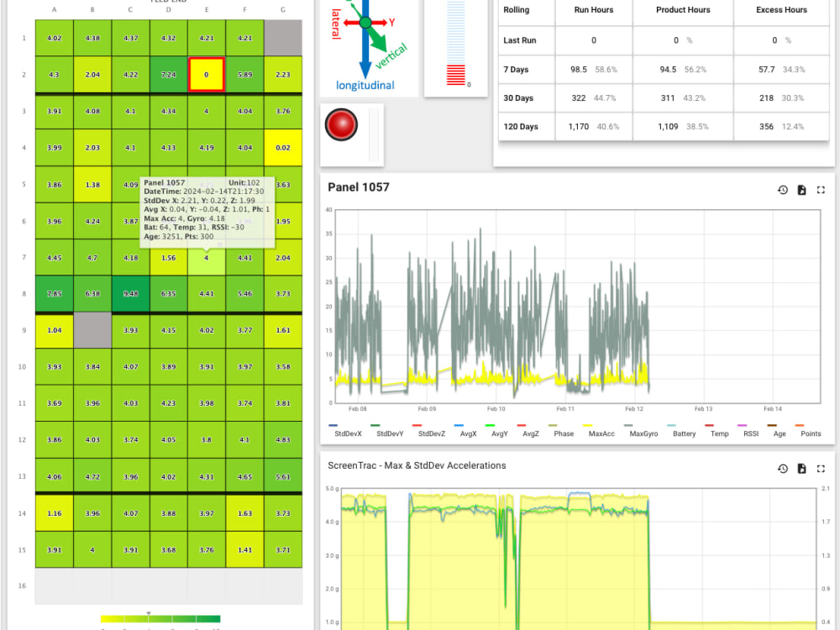Click the 7 Days row label
Image resolution: width=840 pixels, height=630 pixels.
tap(516, 69)
